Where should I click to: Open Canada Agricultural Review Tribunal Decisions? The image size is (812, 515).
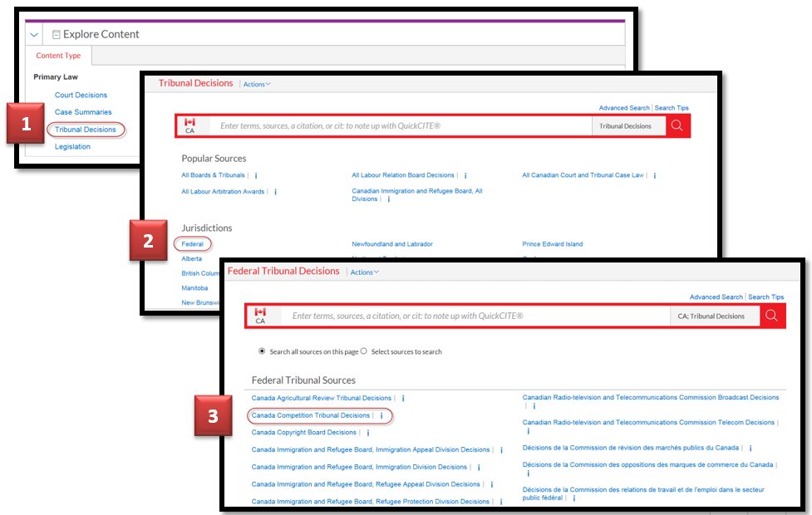[x=321, y=398]
